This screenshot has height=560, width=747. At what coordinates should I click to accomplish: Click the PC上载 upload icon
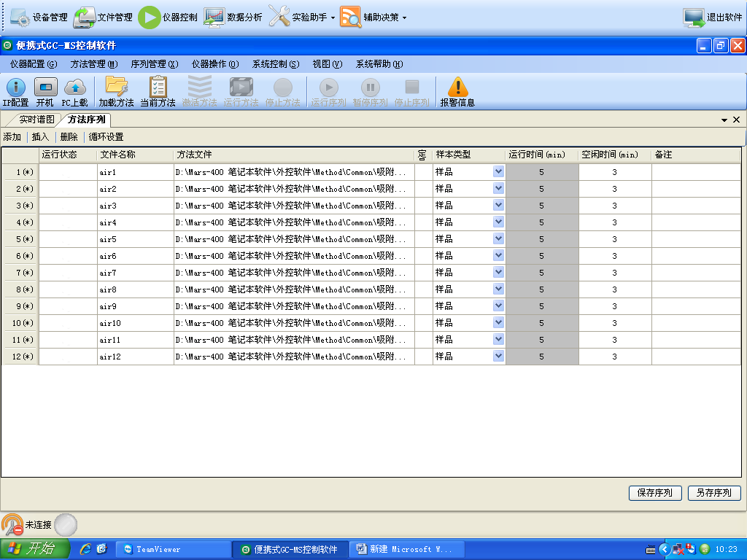tap(74, 89)
